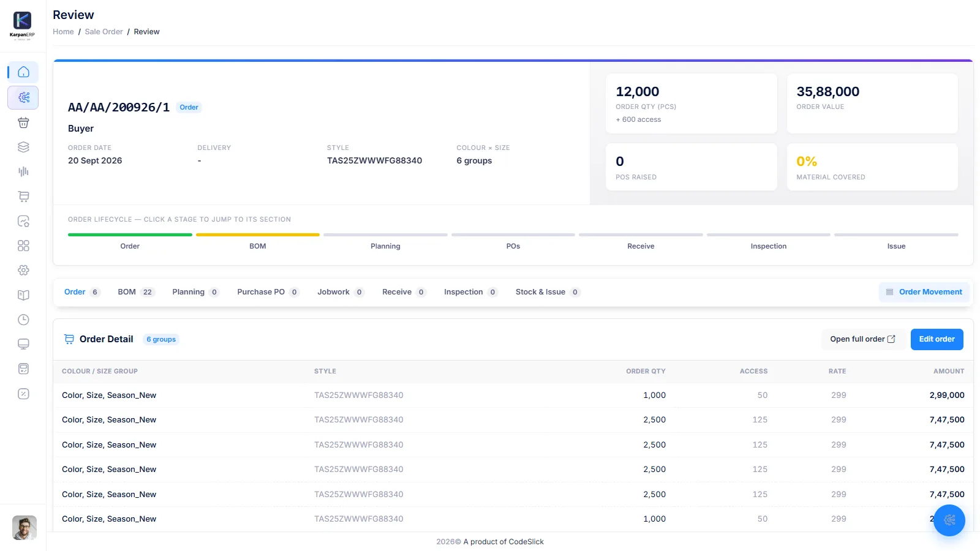Image resolution: width=980 pixels, height=551 pixels.
Task: Open the settings gear sidebar icon
Action: coord(23,270)
